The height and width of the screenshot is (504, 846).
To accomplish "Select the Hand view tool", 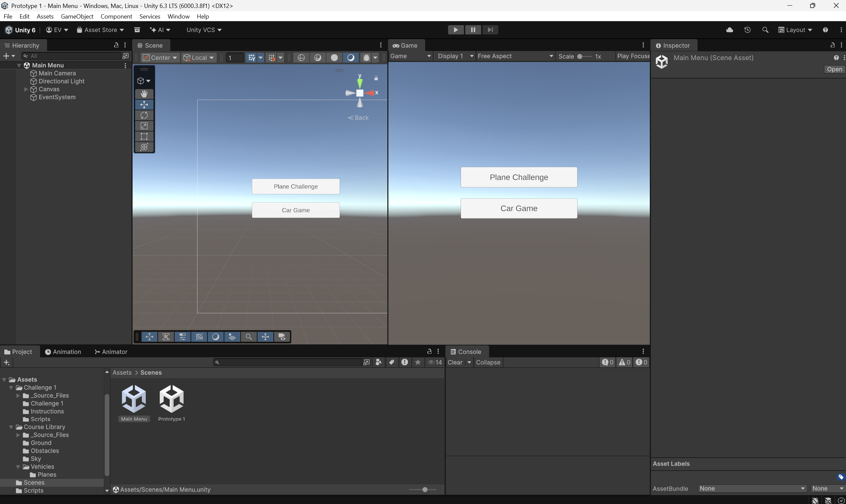I will [x=144, y=94].
